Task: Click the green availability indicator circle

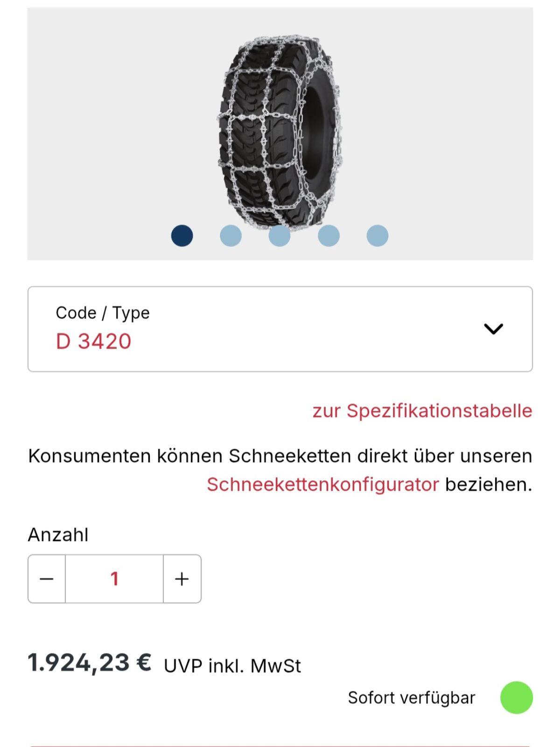Action: [516, 698]
